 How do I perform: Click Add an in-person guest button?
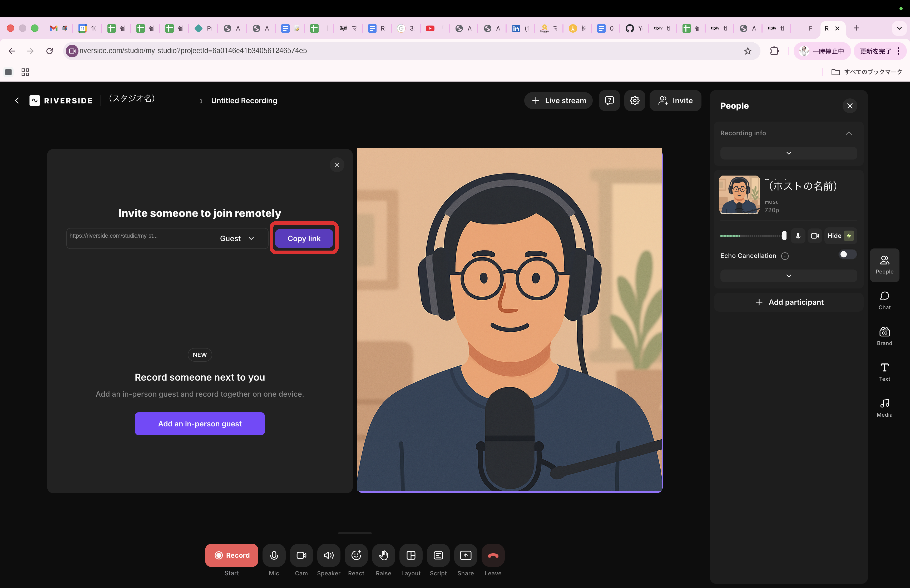(x=200, y=423)
